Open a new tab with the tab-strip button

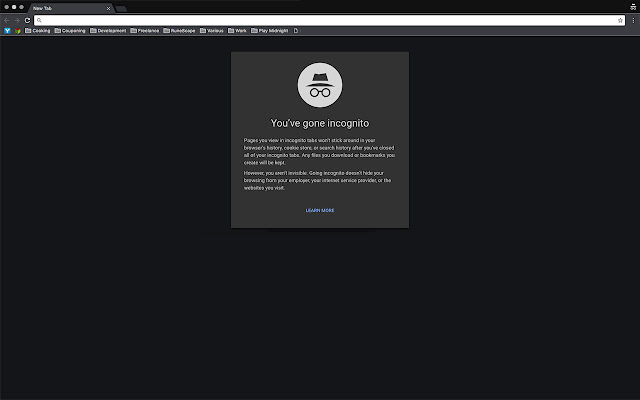pyautogui.click(x=121, y=9)
